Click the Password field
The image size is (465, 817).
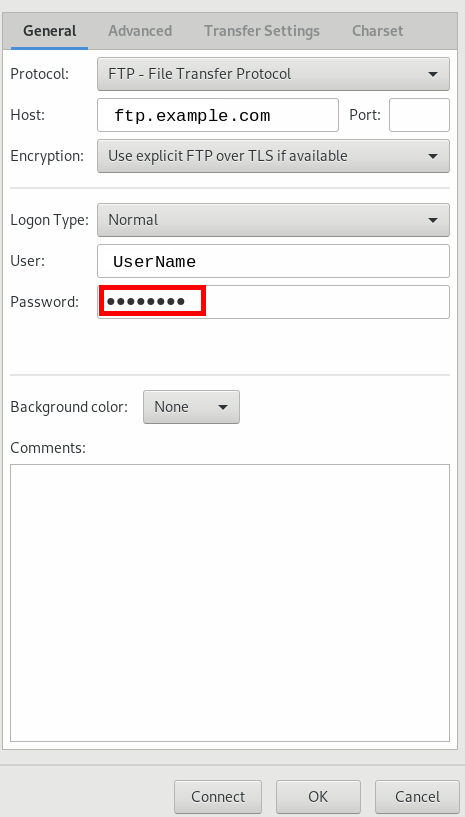coord(273,302)
